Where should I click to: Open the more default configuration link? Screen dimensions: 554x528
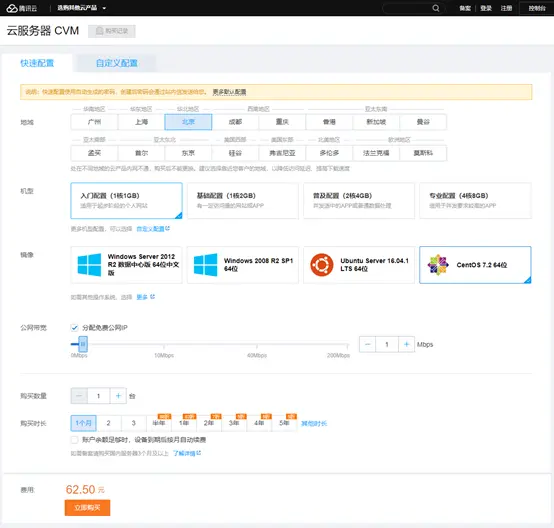(229, 92)
